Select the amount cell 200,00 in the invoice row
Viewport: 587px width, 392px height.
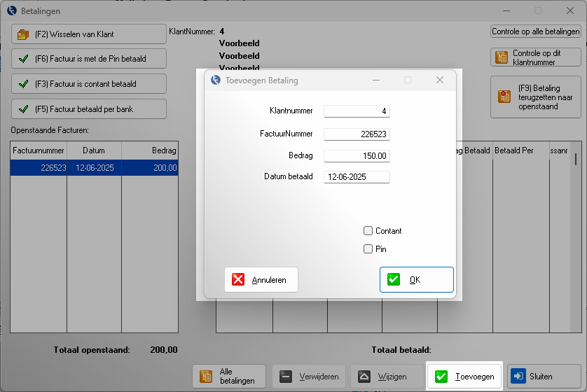(x=150, y=167)
